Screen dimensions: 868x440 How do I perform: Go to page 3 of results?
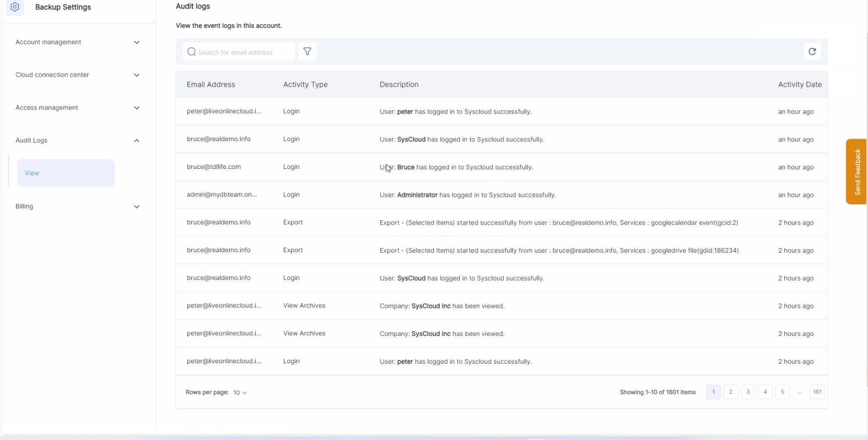(748, 392)
